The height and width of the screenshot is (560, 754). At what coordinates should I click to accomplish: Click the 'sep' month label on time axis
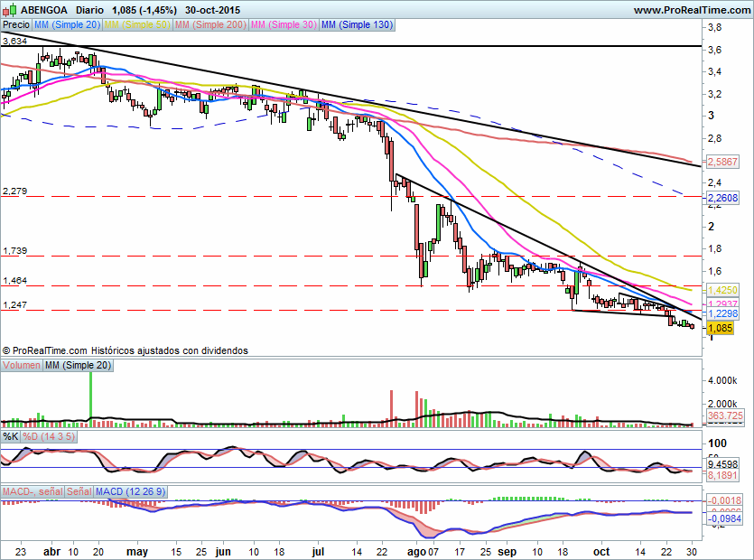pyautogui.click(x=507, y=552)
